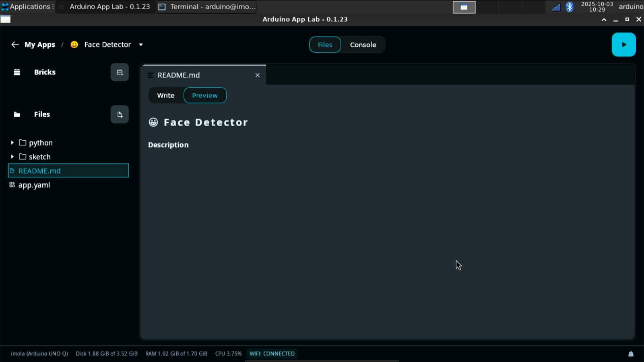Expand the sketch folder

tap(12, 157)
